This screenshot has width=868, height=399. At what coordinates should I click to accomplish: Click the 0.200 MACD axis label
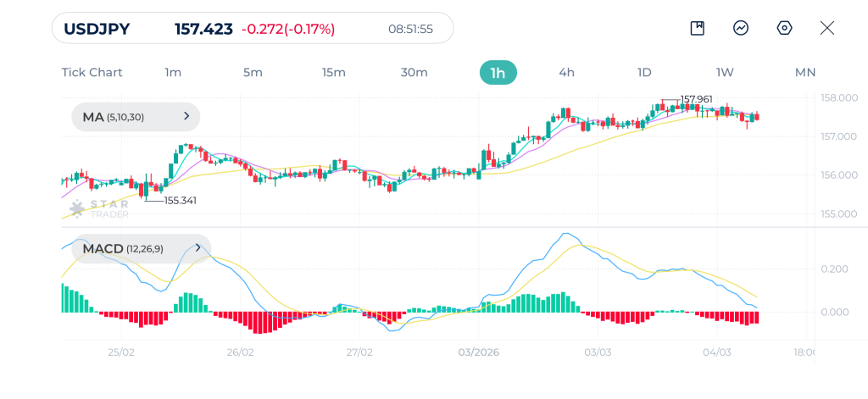click(x=834, y=269)
